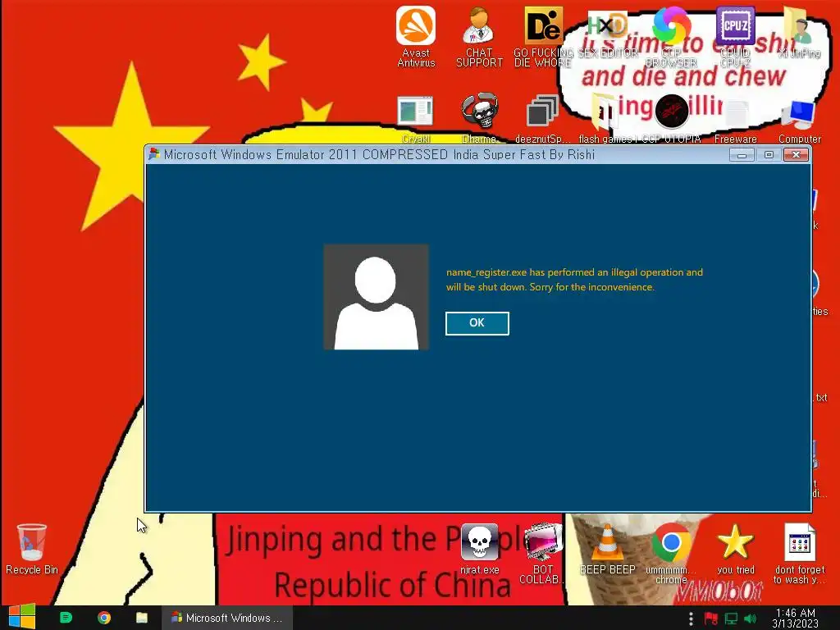
Task: Open the Dharma skull icon on desktop
Action: [x=479, y=118]
